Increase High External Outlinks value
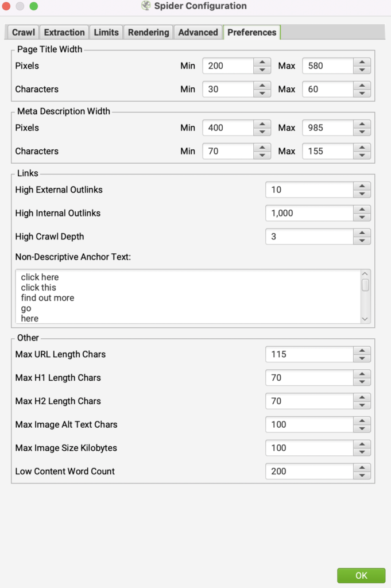This screenshot has height=588, width=391. point(362,186)
